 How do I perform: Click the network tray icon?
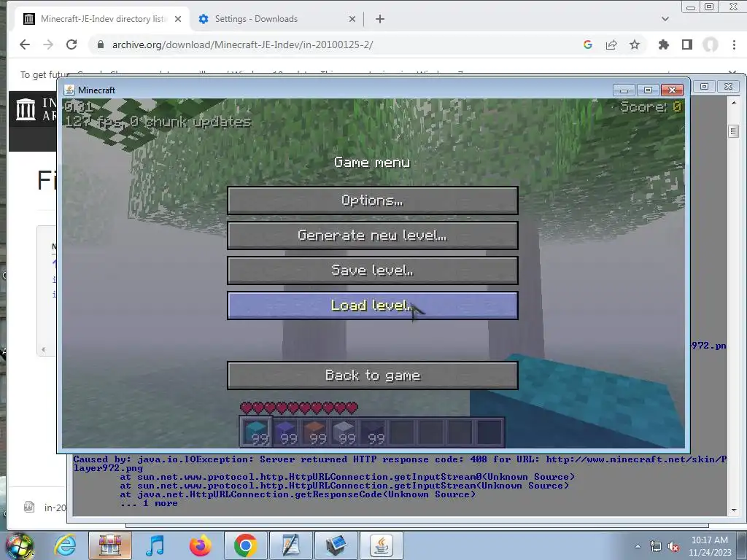[x=656, y=546]
